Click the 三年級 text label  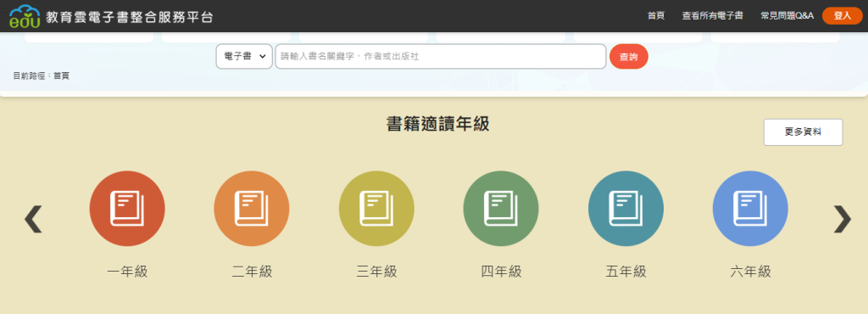[x=376, y=272]
